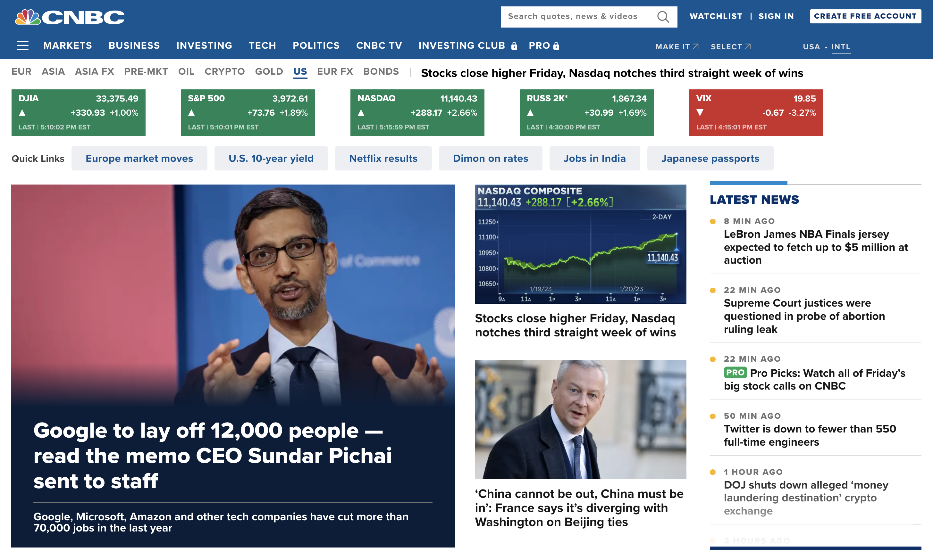Open the Make It link

coord(677,47)
